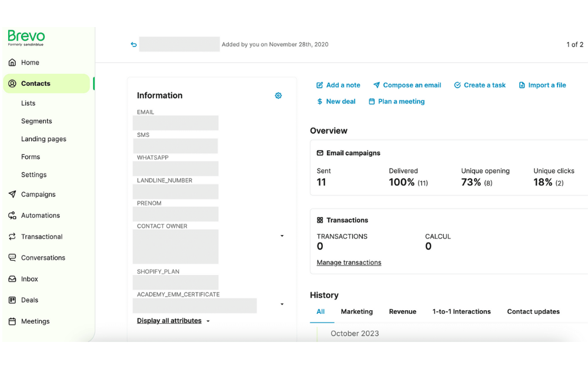
Task: Click Import a file link
Action: [x=547, y=85]
